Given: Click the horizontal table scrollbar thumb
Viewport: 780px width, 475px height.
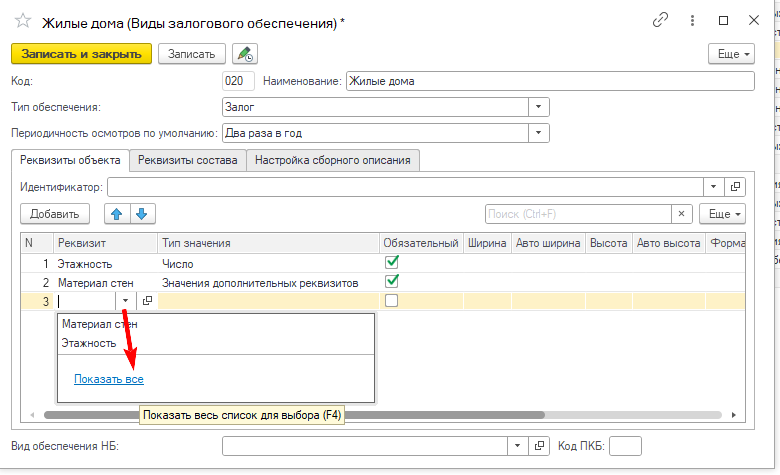Looking at the screenshot, I should point(293,415).
